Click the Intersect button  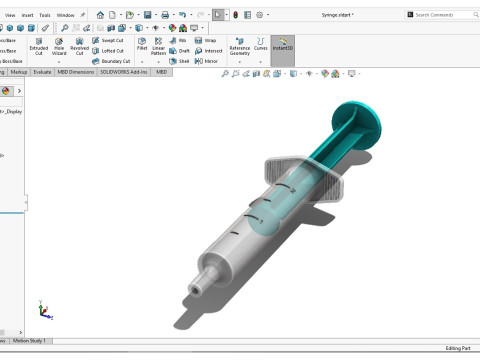pyautogui.click(x=208, y=51)
